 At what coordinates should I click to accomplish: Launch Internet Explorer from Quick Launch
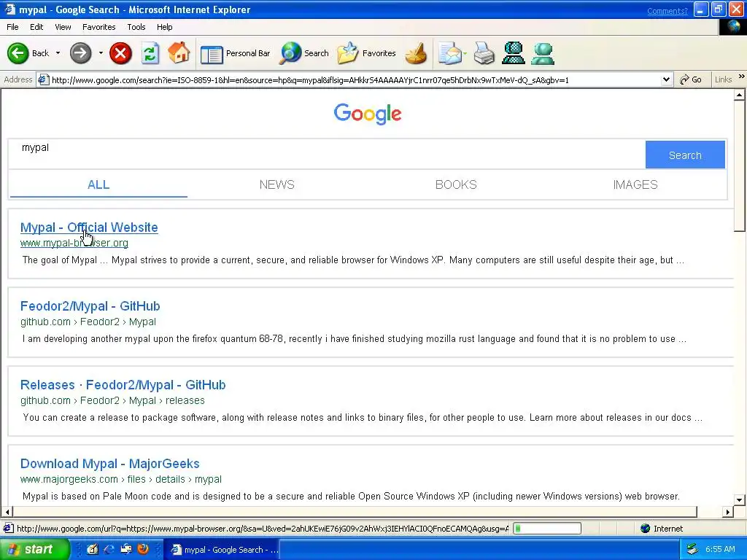109,550
